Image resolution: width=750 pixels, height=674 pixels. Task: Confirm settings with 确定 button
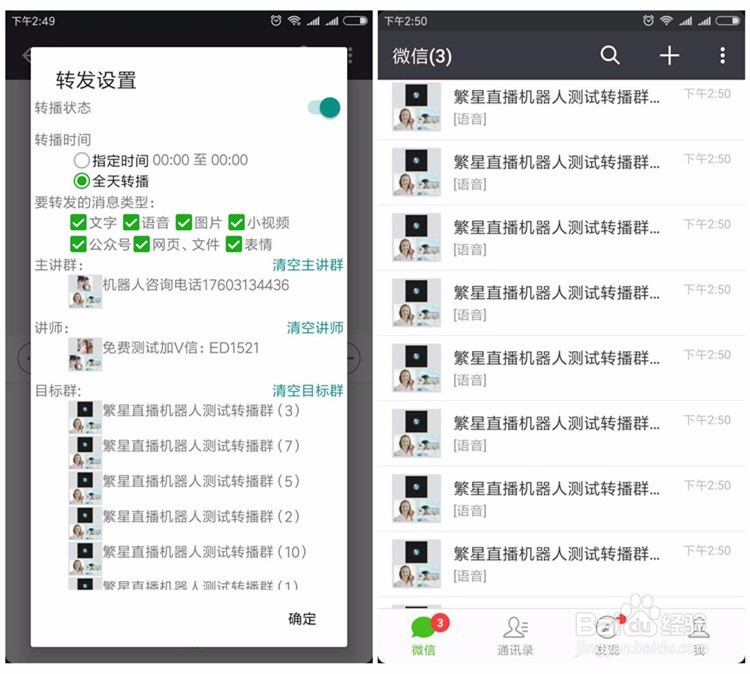[302, 619]
